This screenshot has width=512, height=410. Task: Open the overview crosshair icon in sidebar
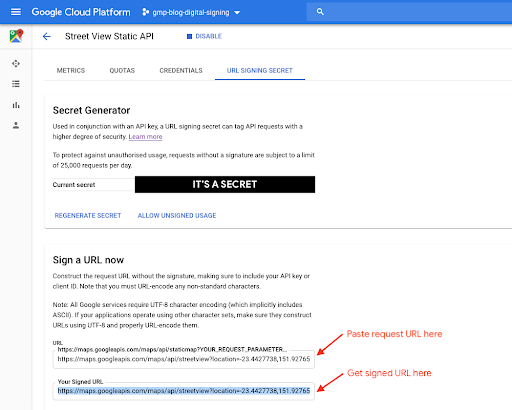tap(16, 63)
